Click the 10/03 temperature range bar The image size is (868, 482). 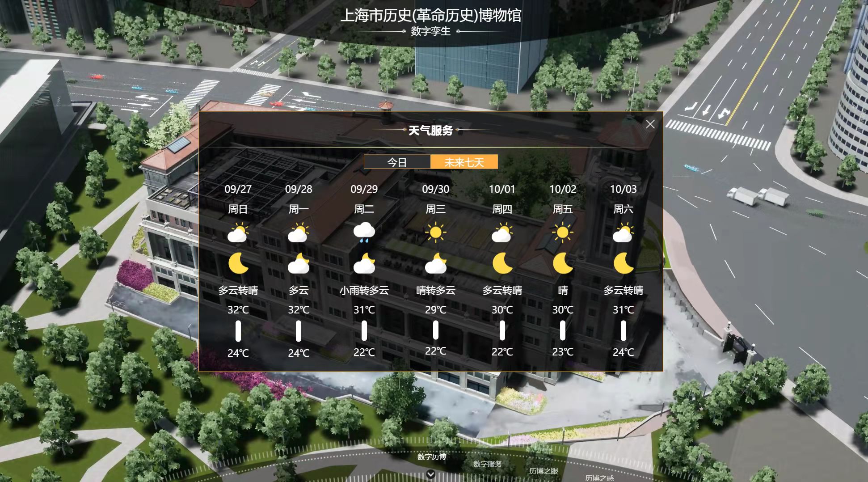(x=623, y=331)
